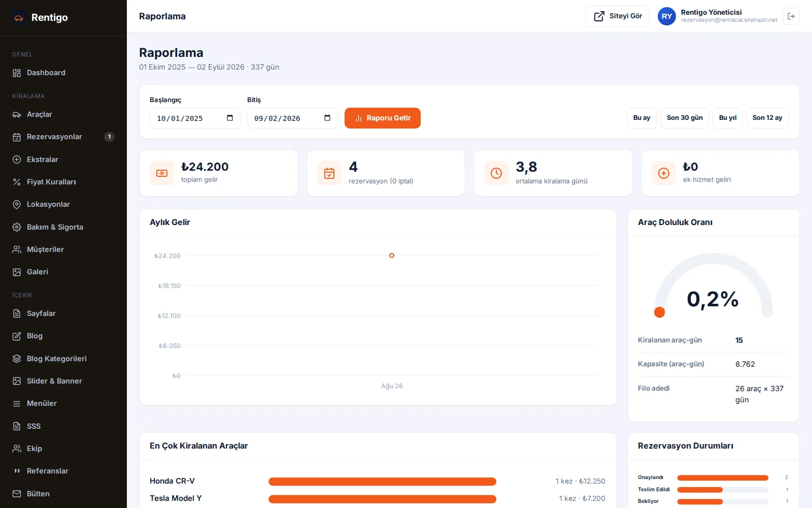Screen dimensions: 812x508
Task: Open the Bitiş date calendar picker
Action: (x=327, y=118)
